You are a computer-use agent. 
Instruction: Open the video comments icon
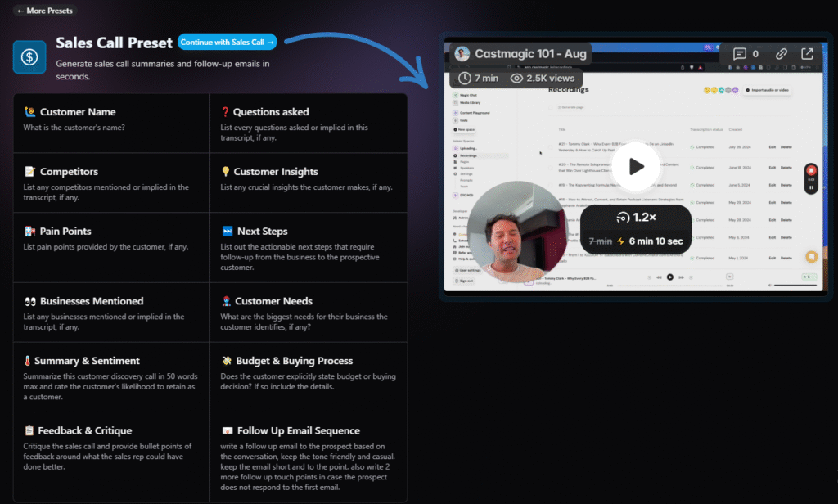click(740, 54)
